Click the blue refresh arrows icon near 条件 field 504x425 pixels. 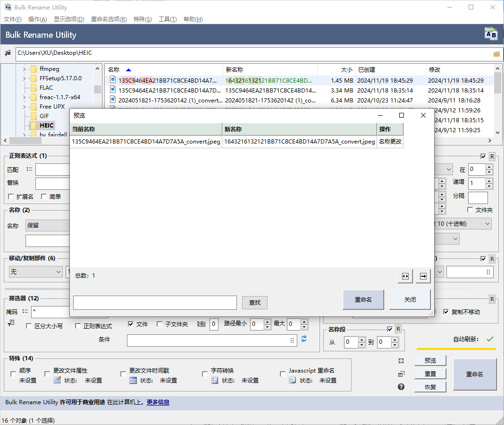304,339
